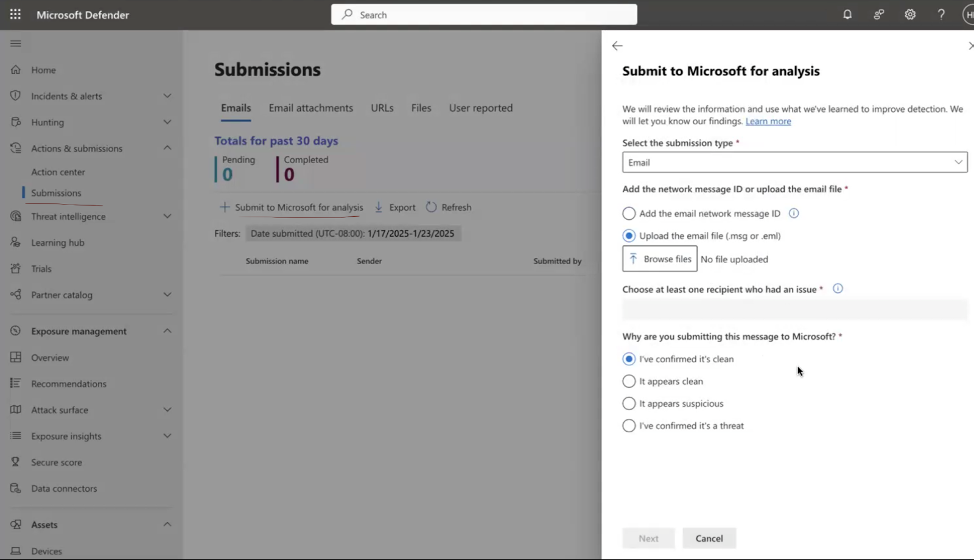
Task: Click the Home icon in sidebar
Action: point(16,69)
